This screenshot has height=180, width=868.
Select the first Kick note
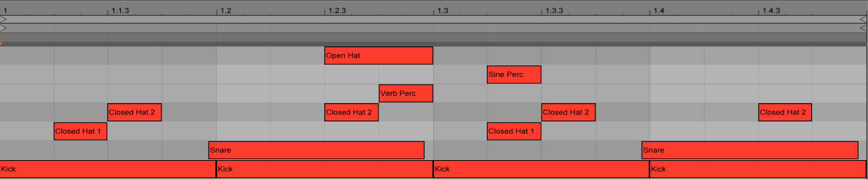click(108, 169)
